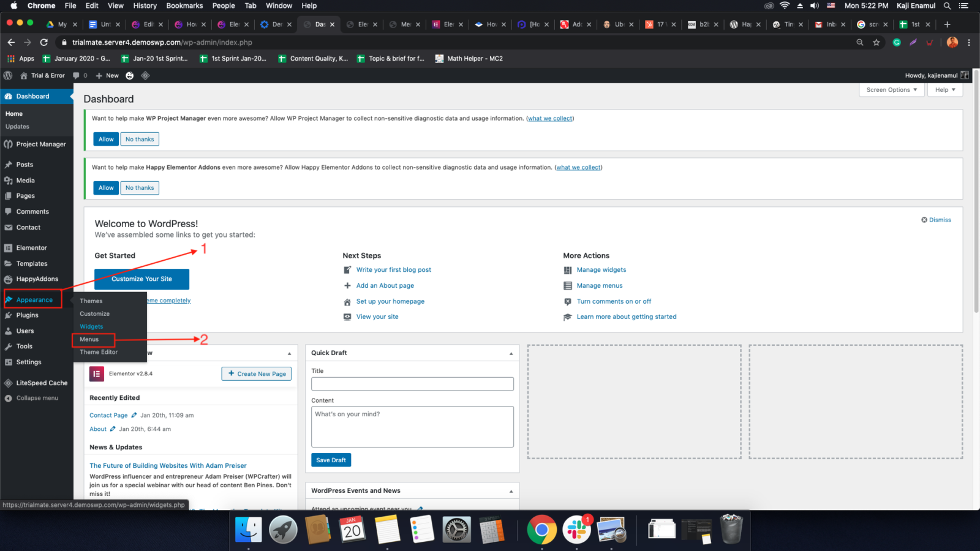Open a new Chrome tab with plus button
Image resolution: width=980 pixels, height=551 pixels.
(x=947, y=24)
